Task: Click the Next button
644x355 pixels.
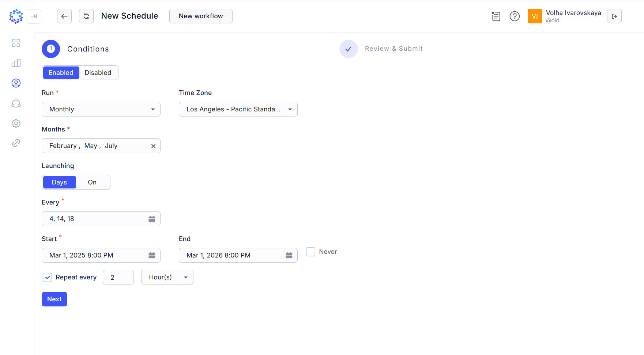Action: (x=54, y=299)
